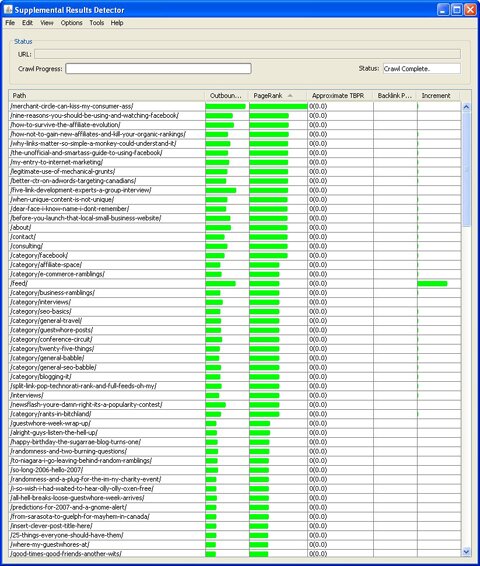Viewport: 480px width, 566px height.
Task: Open the Tools menu
Action: point(97,23)
